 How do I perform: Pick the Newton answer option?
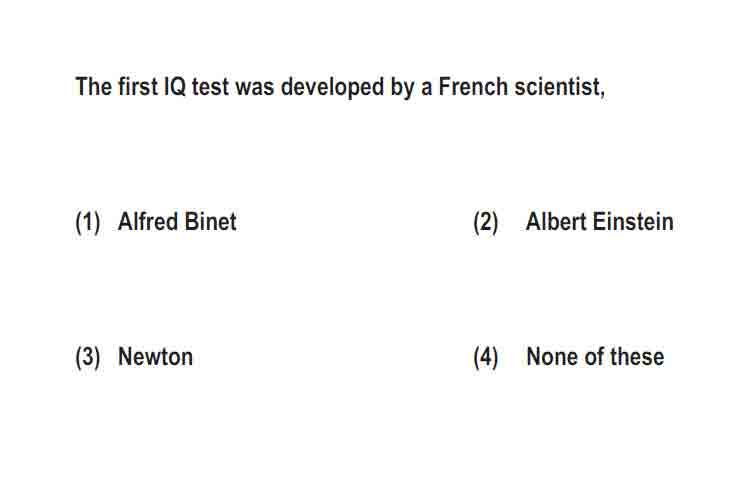coord(155,356)
